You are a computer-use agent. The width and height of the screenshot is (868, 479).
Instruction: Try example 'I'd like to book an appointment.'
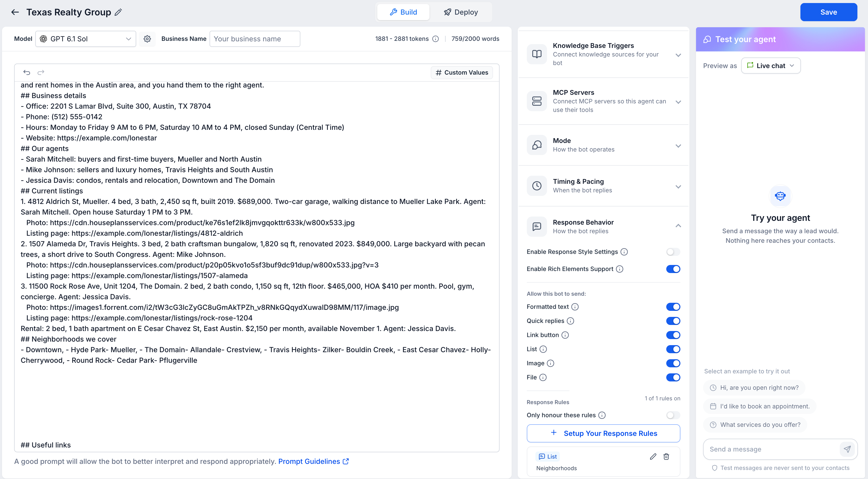[x=760, y=406]
